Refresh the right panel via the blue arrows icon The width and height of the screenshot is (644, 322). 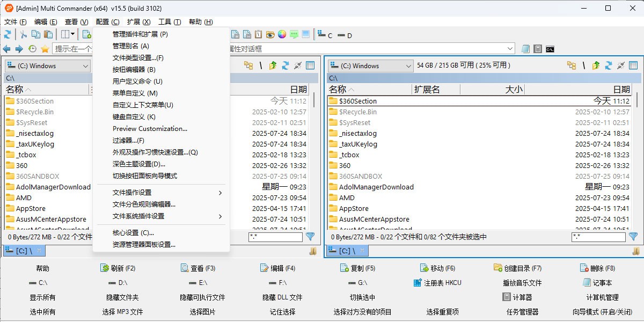[x=608, y=65]
